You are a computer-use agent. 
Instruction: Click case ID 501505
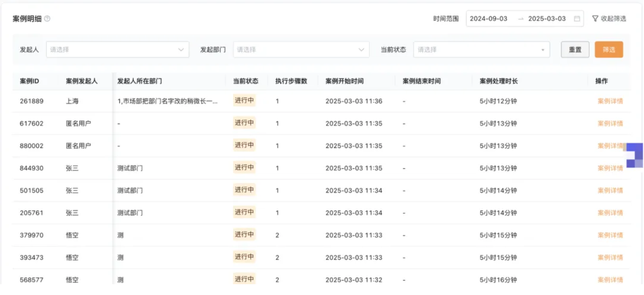pos(32,191)
